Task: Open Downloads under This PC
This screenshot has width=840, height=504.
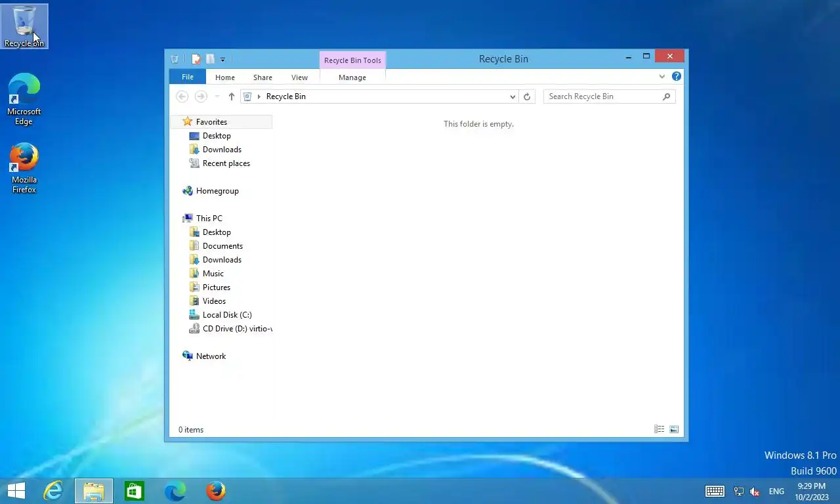Action: (222, 260)
